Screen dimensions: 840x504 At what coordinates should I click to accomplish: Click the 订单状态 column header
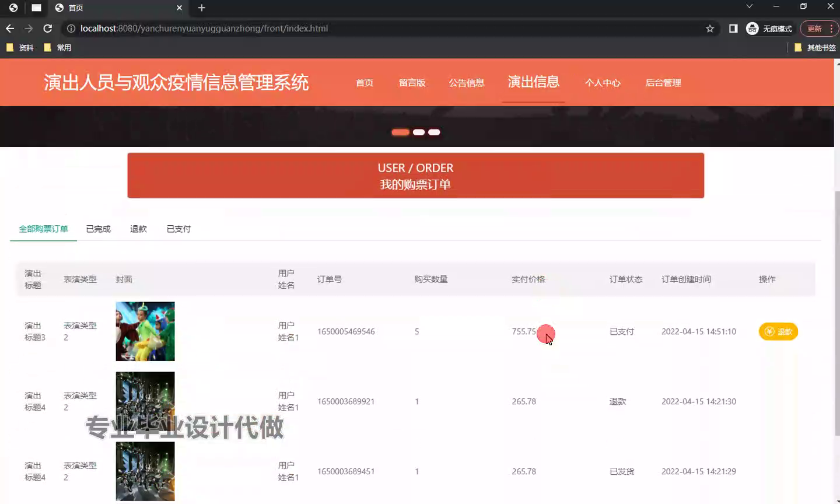click(626, 279)
